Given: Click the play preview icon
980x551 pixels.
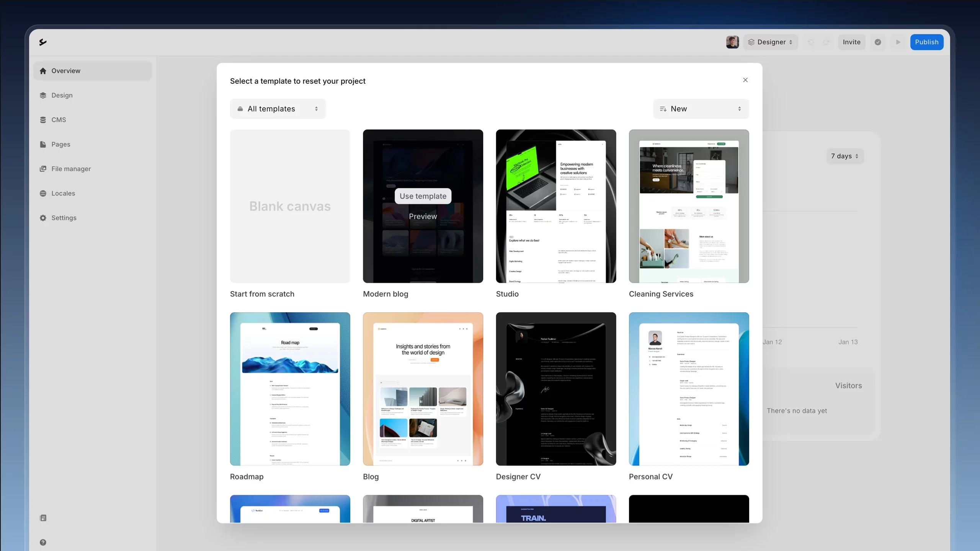Looking at the screenshot, I should pyautogui.click(x=898, y=42).
